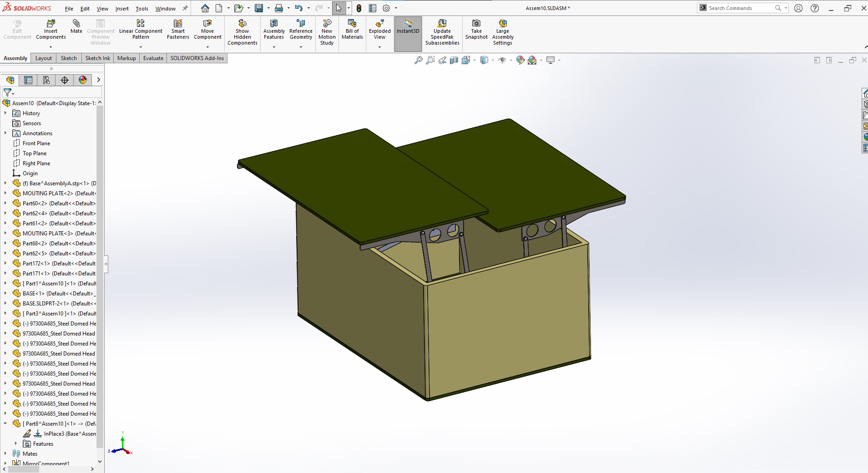Select Top Plane in feature tree
This screenshot has width=868, height=473.
(35, 153)
